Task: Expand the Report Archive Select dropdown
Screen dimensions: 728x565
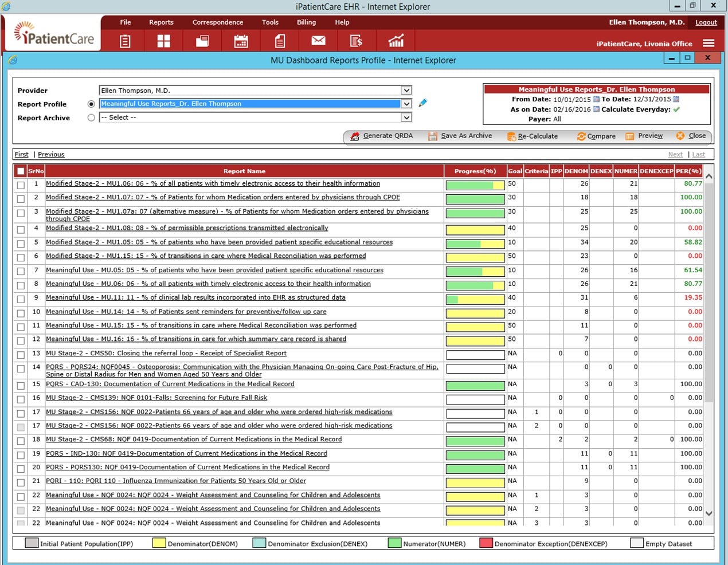Action: 406,117
